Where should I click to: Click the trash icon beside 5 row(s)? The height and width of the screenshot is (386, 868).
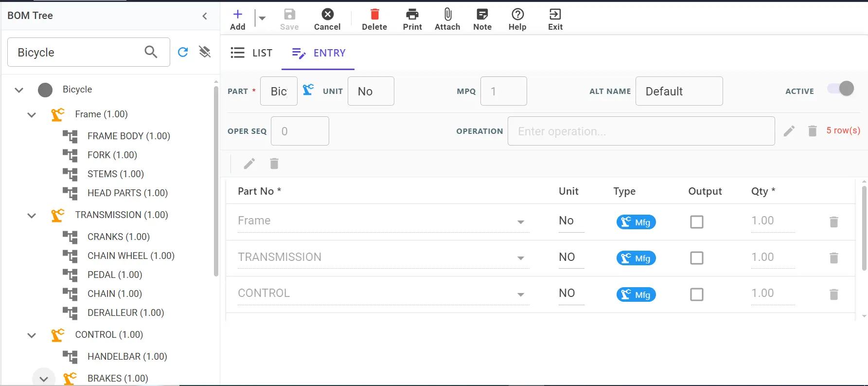[x=813, y=131]
